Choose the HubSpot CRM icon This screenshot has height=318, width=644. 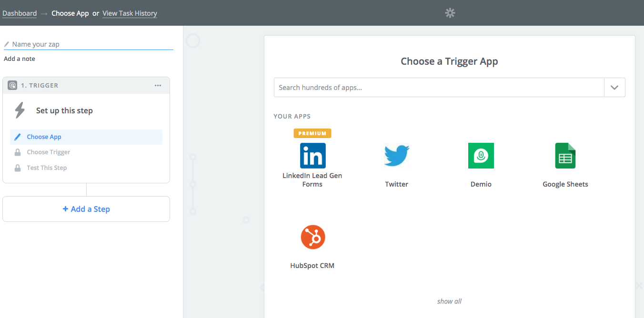click(313, 237)
